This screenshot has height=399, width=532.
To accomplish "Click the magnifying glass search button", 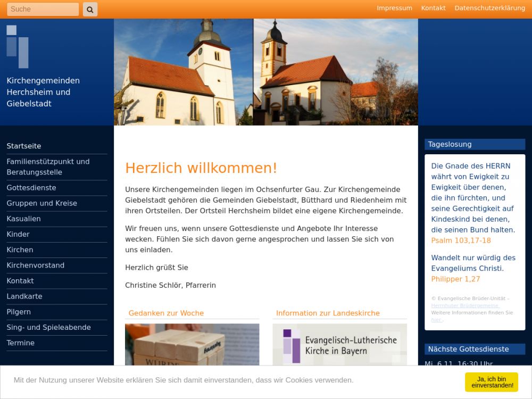I will (x=90, y=9).
